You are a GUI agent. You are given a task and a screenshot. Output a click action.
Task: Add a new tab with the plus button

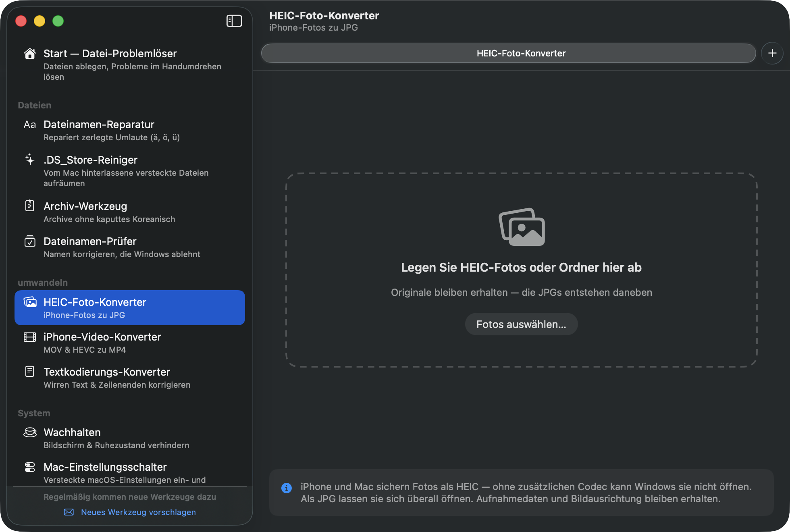[x=772, y=53]
